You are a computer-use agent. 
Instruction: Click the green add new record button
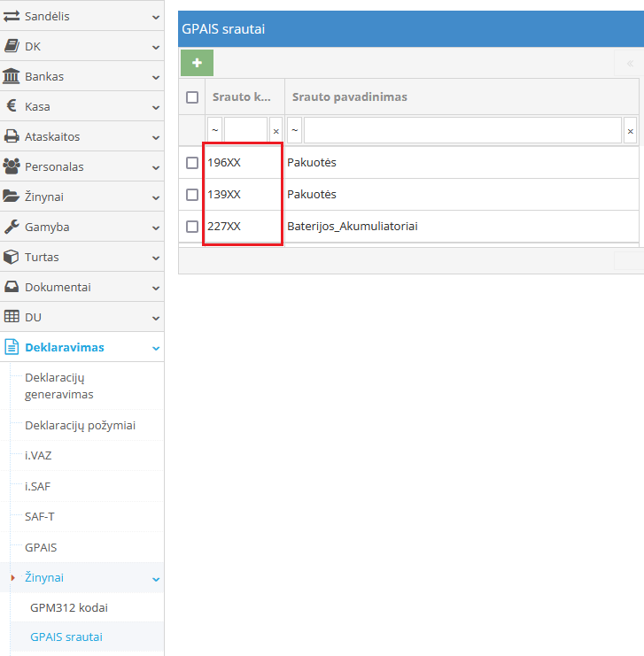[197, 63]
